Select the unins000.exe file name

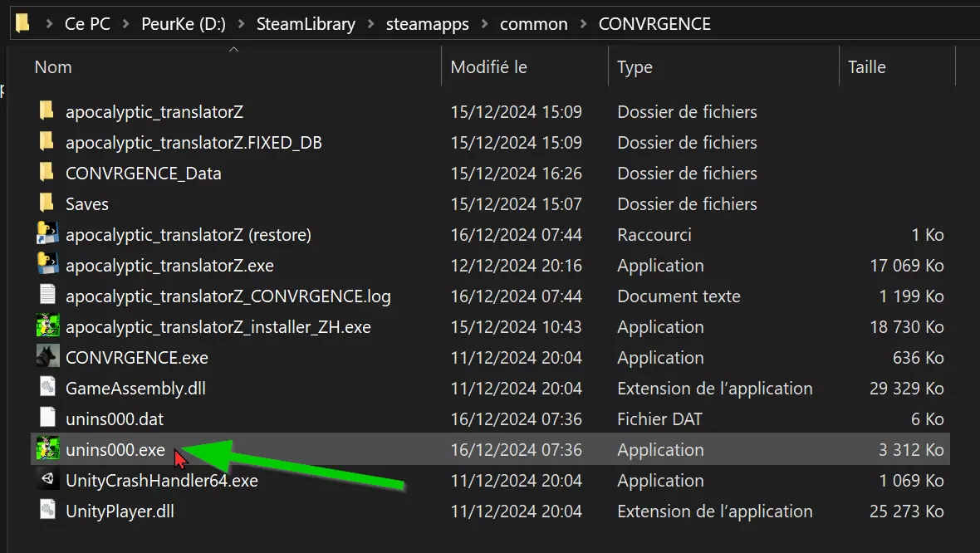[x=115, y=449]
